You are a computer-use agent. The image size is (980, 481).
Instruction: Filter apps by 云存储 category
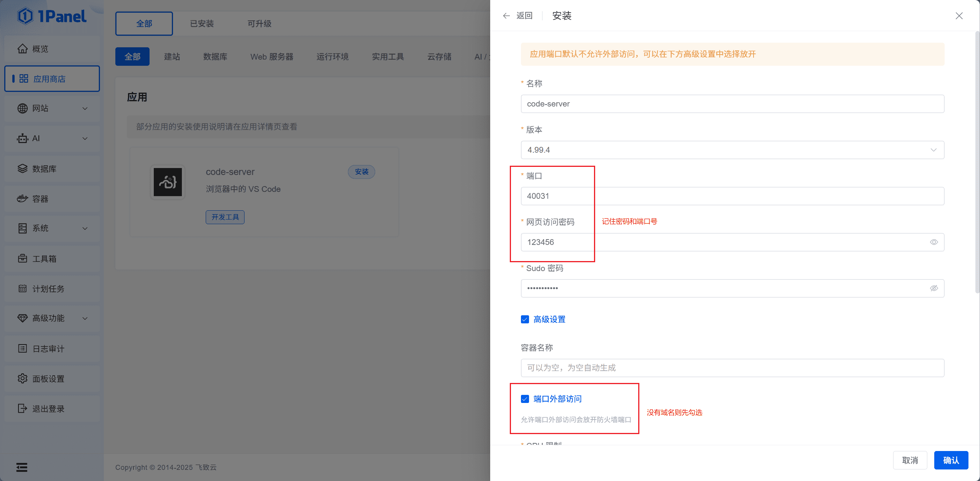tap(439, 57)
